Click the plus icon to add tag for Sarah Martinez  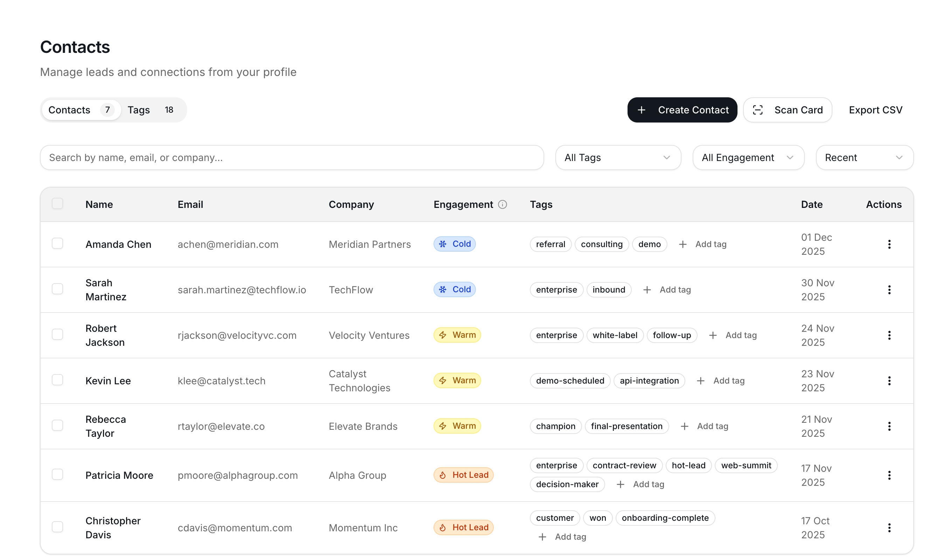[647, 289]
